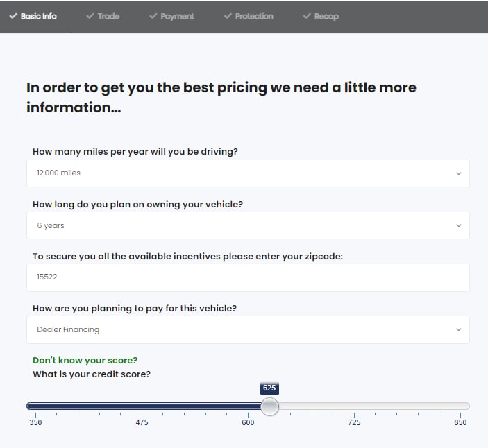This screenshot has width=488, height=448.
Task: Open the Dealer Financing payment method dropdown
Action: pyautogui.click(x=248, y=329)
